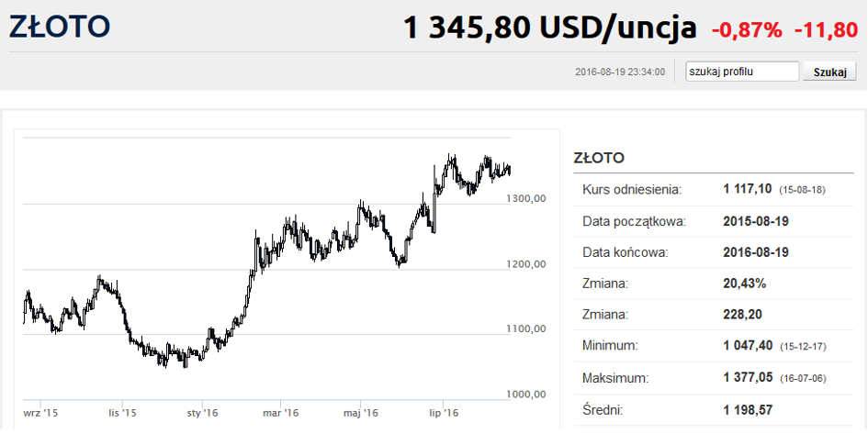The width and height of the screenshot is (868, 434).
Task: Click the "szukaj profilu" search field
Action: coord(742,72)
